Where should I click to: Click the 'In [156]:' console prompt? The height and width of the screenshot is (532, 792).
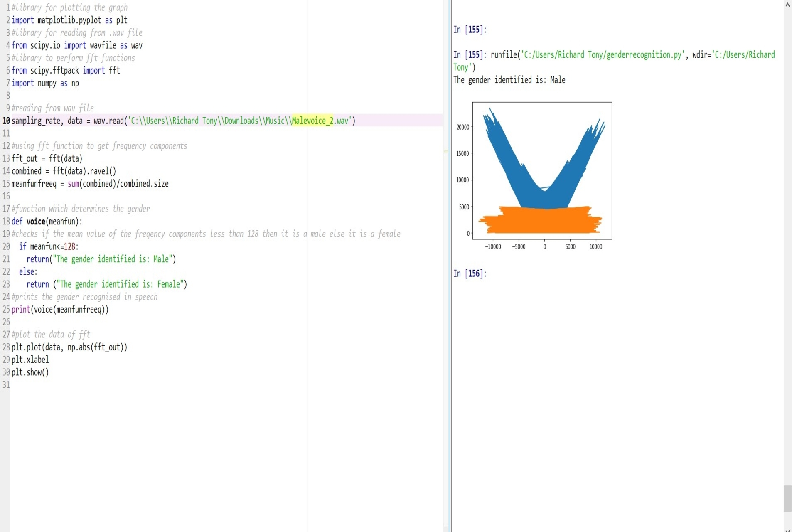[x=470, y=273]
